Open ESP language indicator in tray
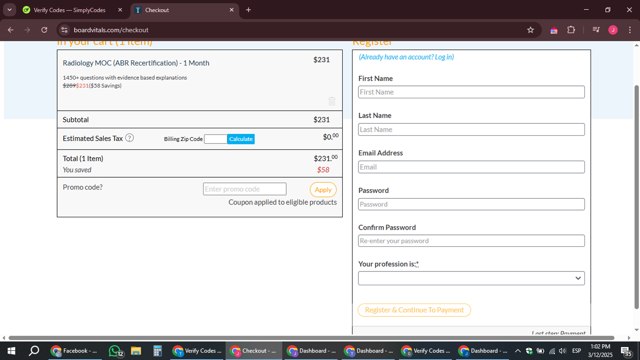The height and width of the screenshot is (360, 640). [576, 351]
